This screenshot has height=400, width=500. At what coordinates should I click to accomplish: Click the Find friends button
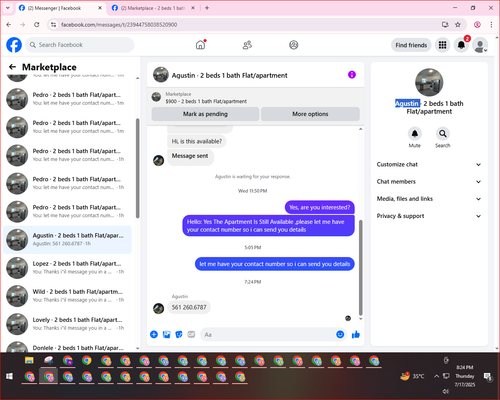pyautogui.click(x=411, y=45)
